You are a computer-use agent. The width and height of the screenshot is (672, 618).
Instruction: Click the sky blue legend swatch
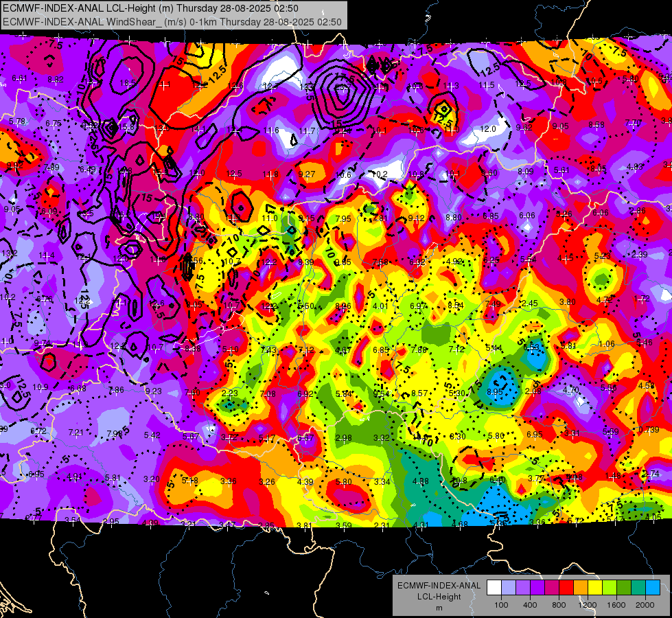pos(653,588)
